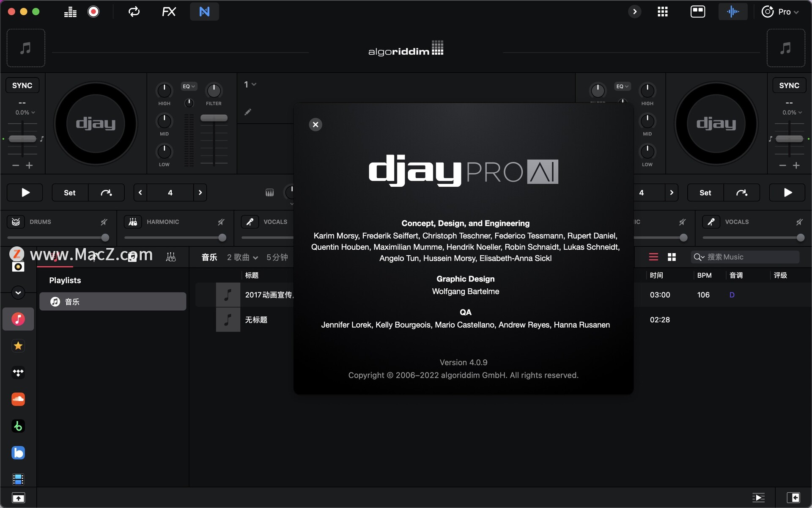Set cue point on left deck
The width and height of the screenshot is (812, 508).
point(70,193)
